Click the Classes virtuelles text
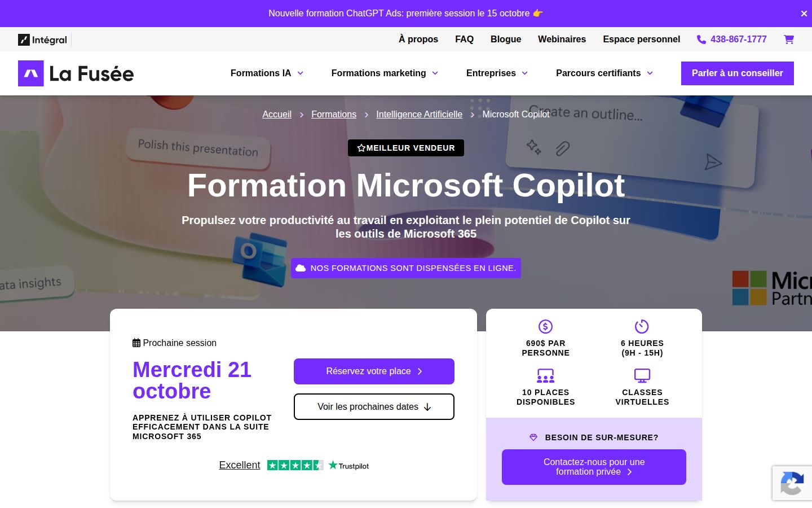The height and width of the screenshot is (508, 812). (x=642, y=397)
